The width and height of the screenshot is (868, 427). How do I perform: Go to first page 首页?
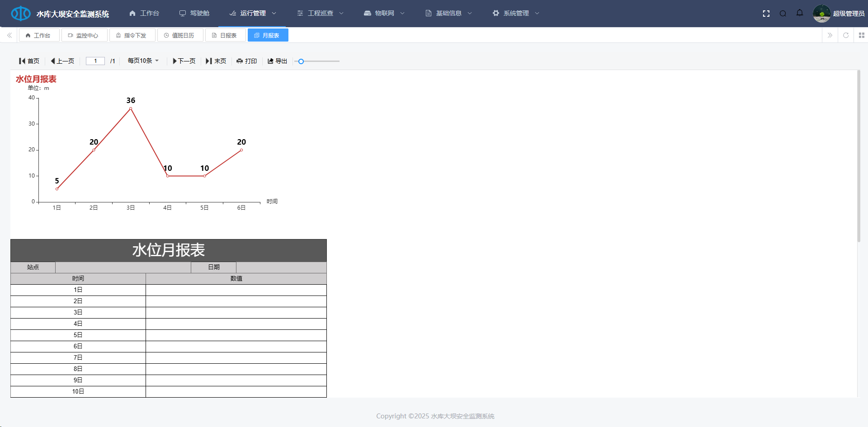[x=29, y=61]
